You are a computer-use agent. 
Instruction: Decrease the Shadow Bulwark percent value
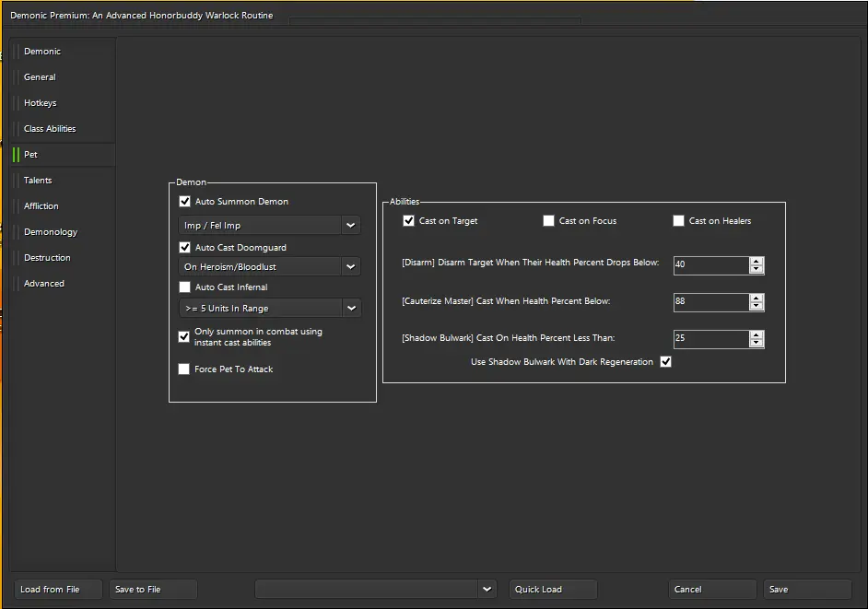757,343
